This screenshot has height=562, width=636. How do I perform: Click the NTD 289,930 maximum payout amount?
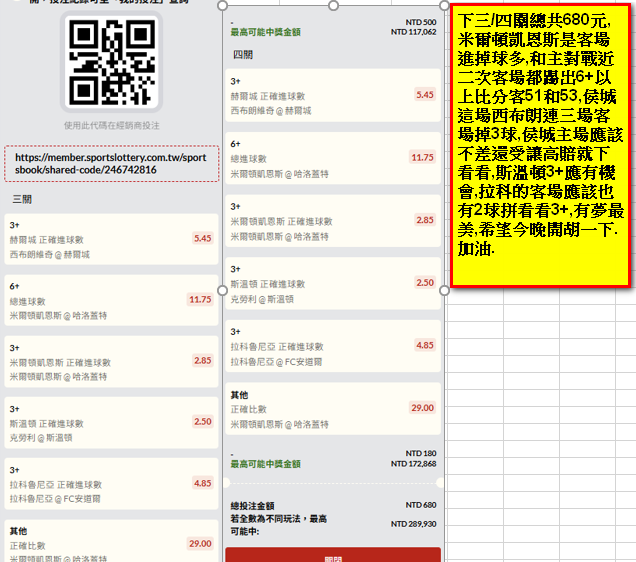413,524
